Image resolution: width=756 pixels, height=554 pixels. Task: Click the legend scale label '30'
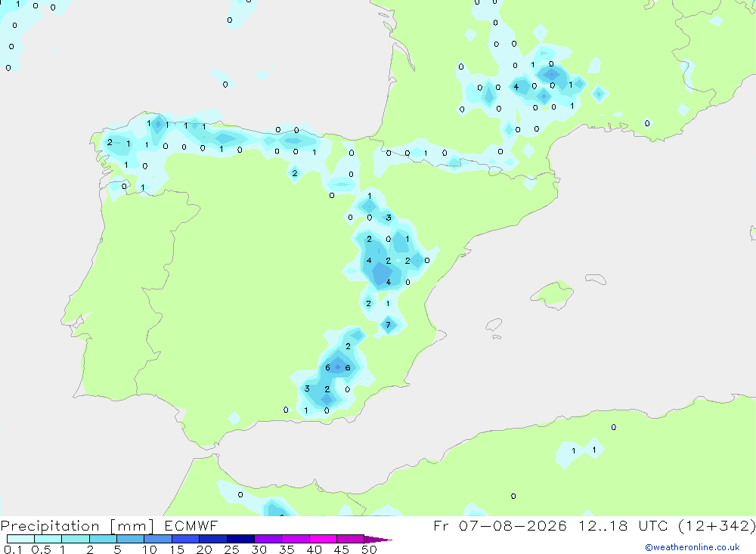(x=259, y=549)
